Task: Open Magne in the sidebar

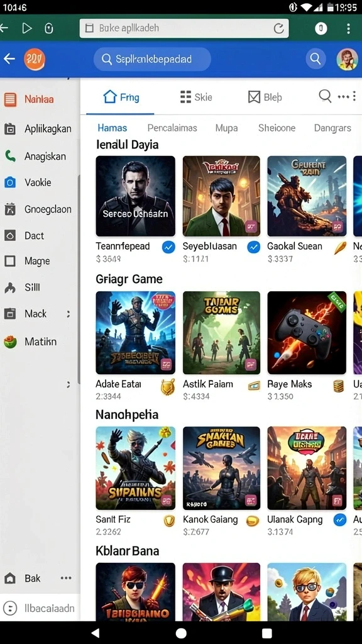Action: 39,261
